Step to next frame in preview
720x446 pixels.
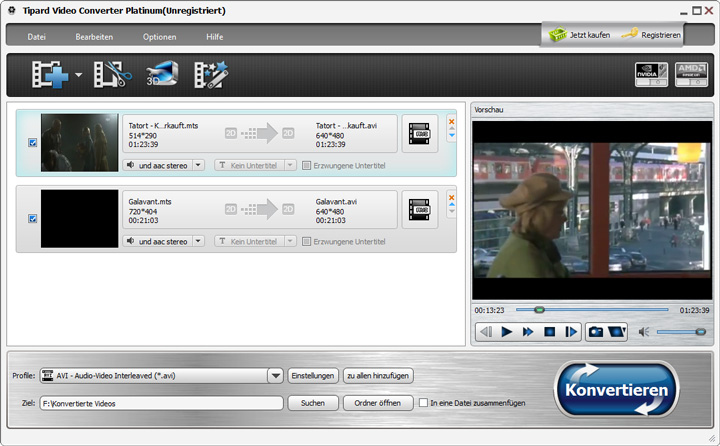571,332
